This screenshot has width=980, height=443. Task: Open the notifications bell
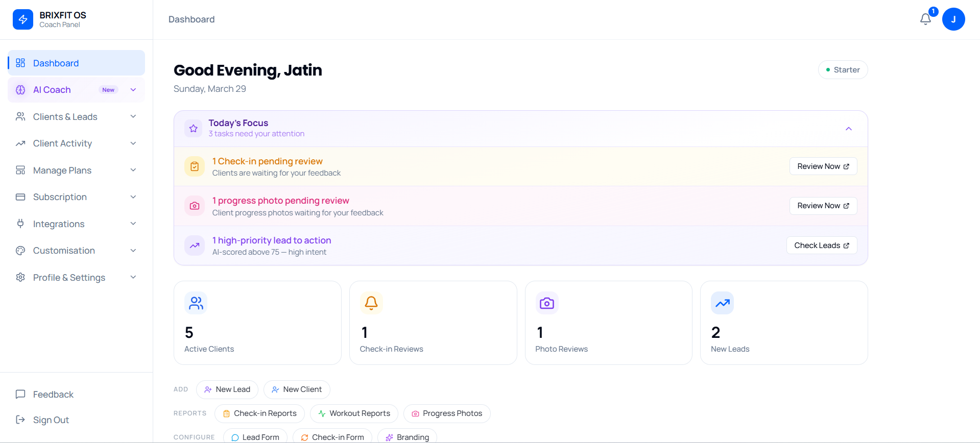coord(925,19)
